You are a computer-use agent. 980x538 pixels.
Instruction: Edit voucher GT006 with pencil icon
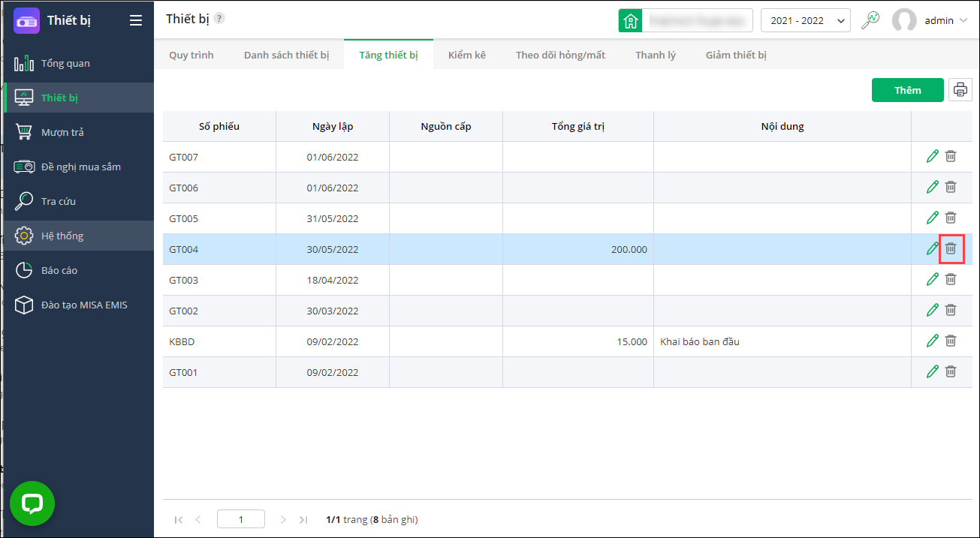pos(933,187)
